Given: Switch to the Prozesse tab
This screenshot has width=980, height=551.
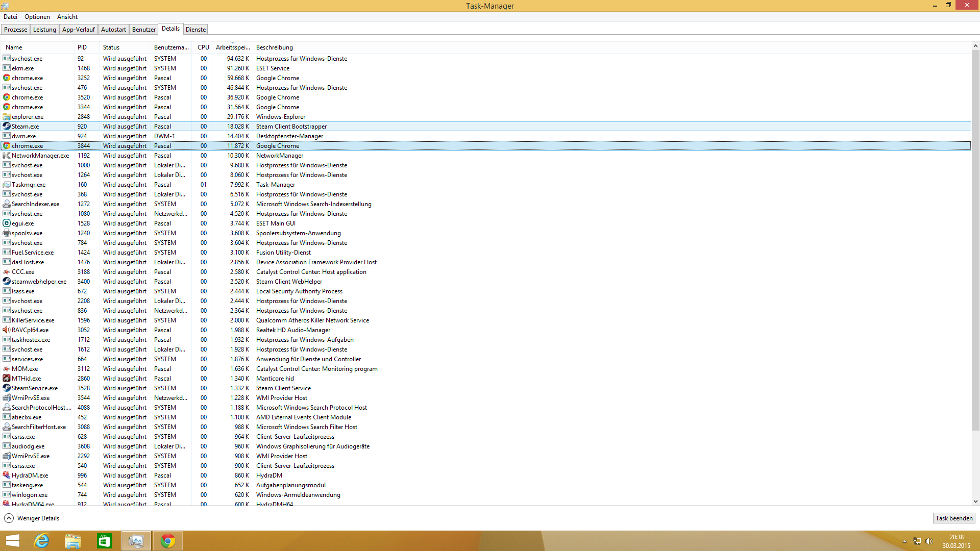Looking at the screenshot, I should (16, 29).
